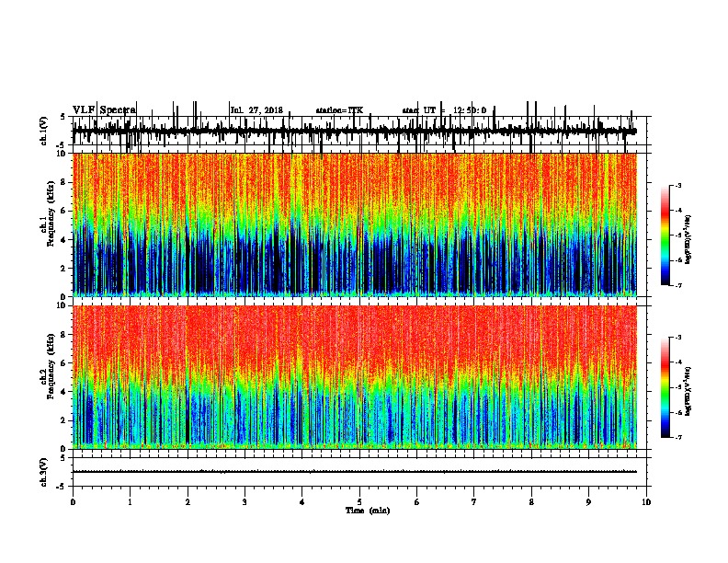Click the "2" tick on the time axis
This screenshot has height=563, width=728.
(x=188, y=502)
